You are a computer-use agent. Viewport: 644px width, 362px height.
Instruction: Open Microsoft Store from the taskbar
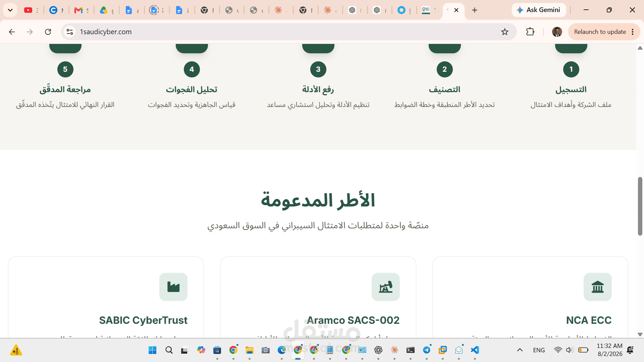[217, 350]
